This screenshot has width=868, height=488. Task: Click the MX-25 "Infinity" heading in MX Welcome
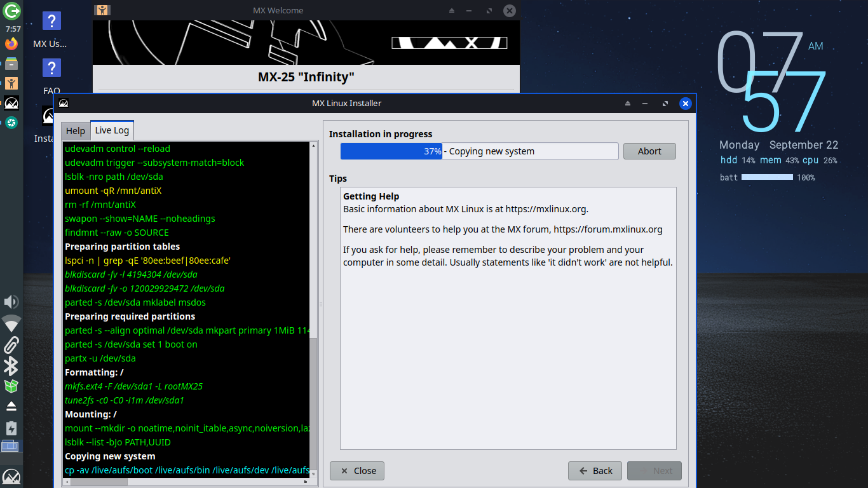[306, 78]
